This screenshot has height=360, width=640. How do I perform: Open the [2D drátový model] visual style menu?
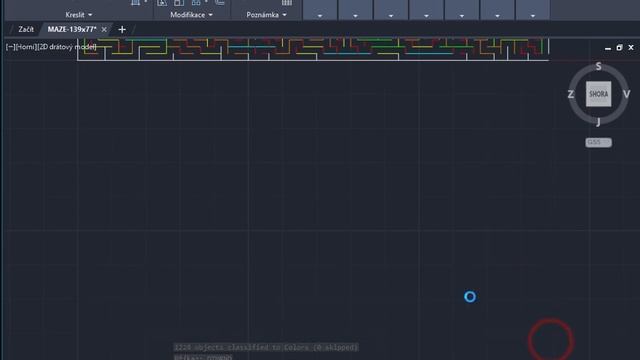[67, 47]
